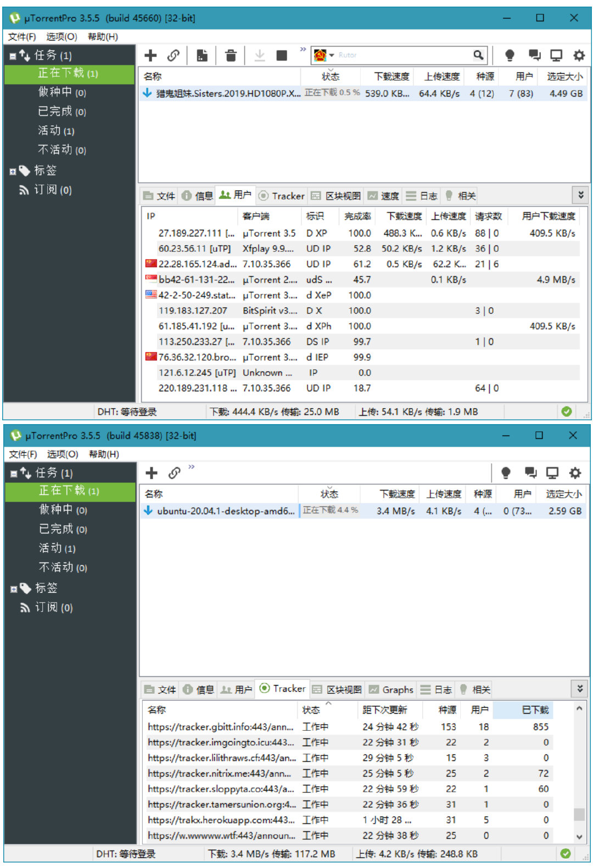Open the toolbar overflow chevron in build 45838 window
The image size is (593, 868).
click(192, 468)
